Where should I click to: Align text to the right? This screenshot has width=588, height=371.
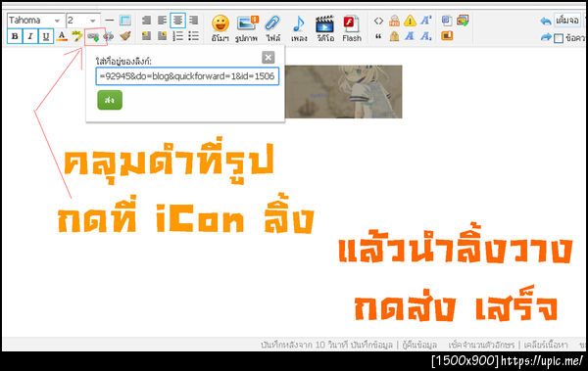(x=193, y=21)
